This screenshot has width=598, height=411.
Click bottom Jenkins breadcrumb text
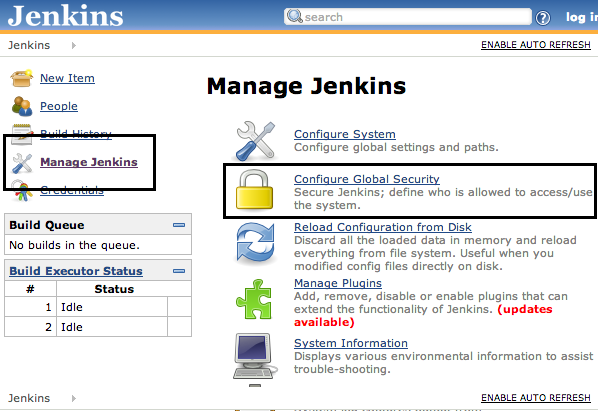[x=29, y=398]
